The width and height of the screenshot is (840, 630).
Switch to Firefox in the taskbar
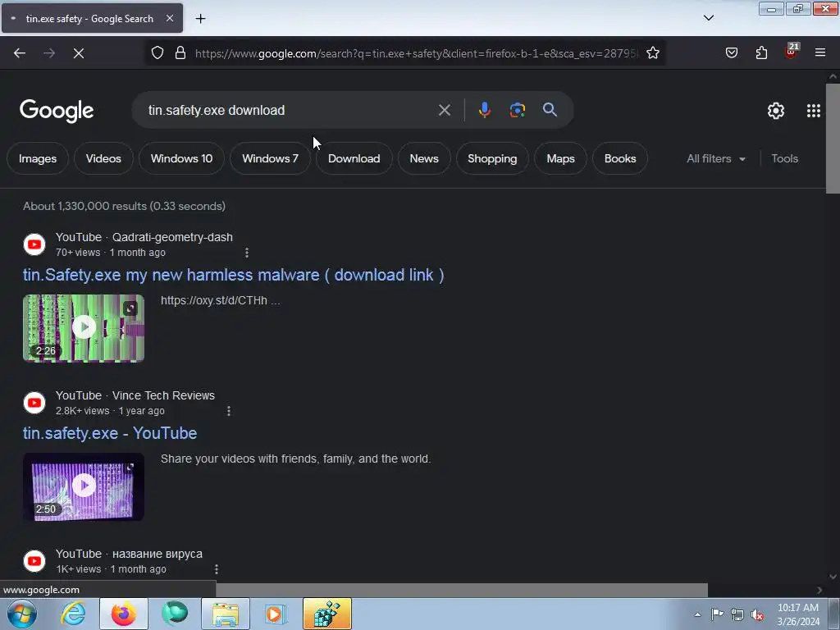point(124,614)
